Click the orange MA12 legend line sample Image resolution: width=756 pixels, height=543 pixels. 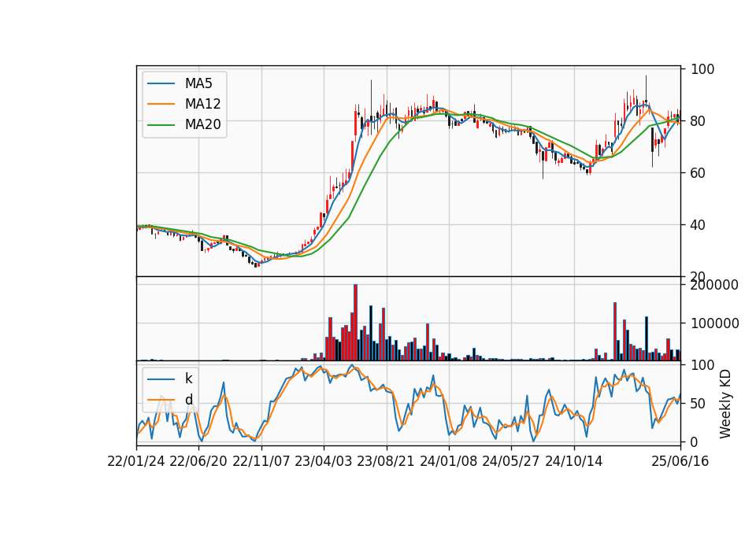coord(161,104)
